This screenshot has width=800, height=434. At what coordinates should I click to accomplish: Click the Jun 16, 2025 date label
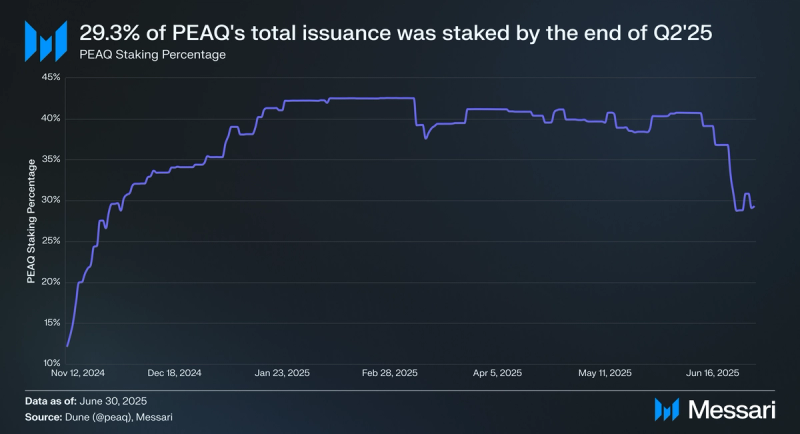pyautogui.click(x=713, y=373)
